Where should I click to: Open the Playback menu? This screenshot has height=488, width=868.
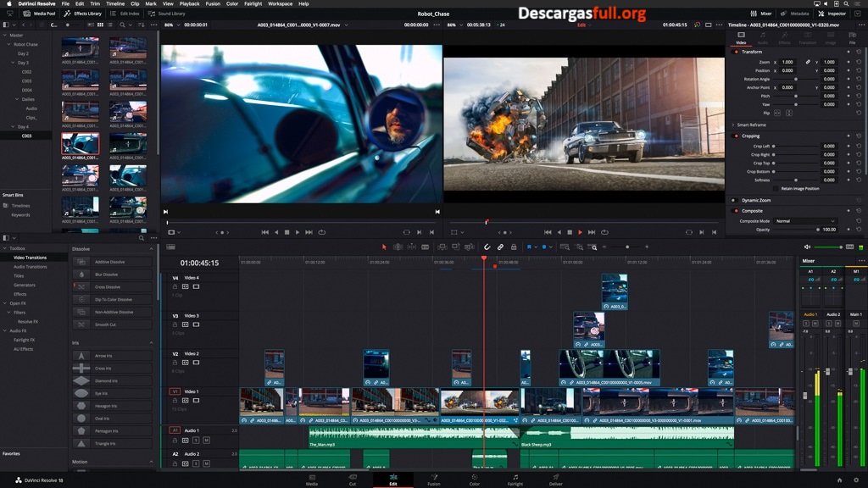190,3
